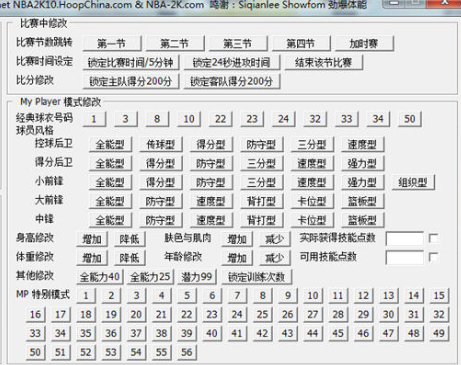Select 强力型 style in 得分后卫 row

point(362,163)
